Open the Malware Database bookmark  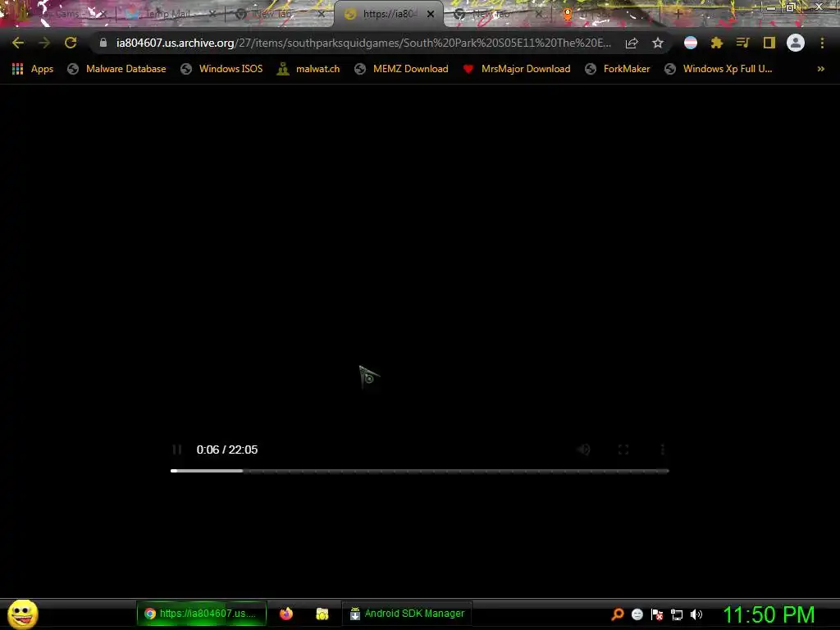pyautogui.click(x=116, y=69)
